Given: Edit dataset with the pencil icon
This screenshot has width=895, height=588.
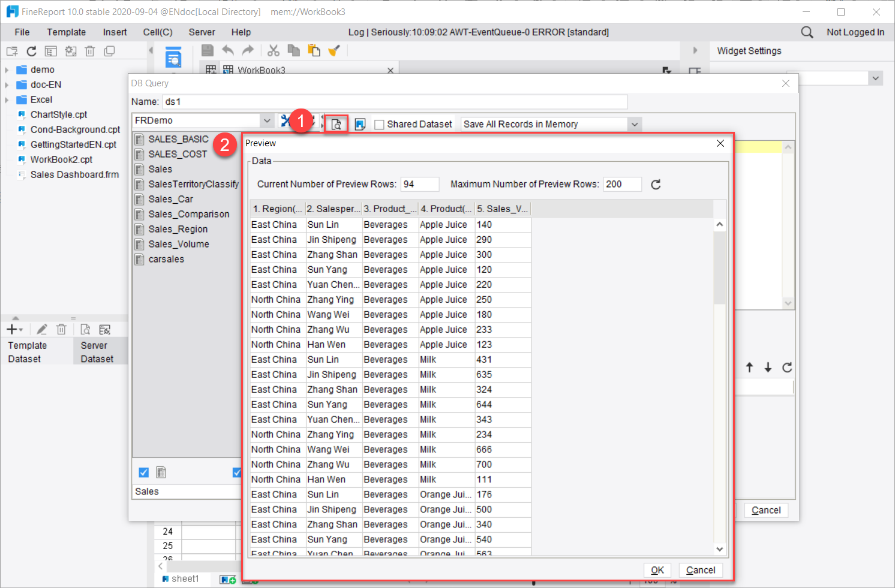Looking at the screenshot, I should point(41,329).
